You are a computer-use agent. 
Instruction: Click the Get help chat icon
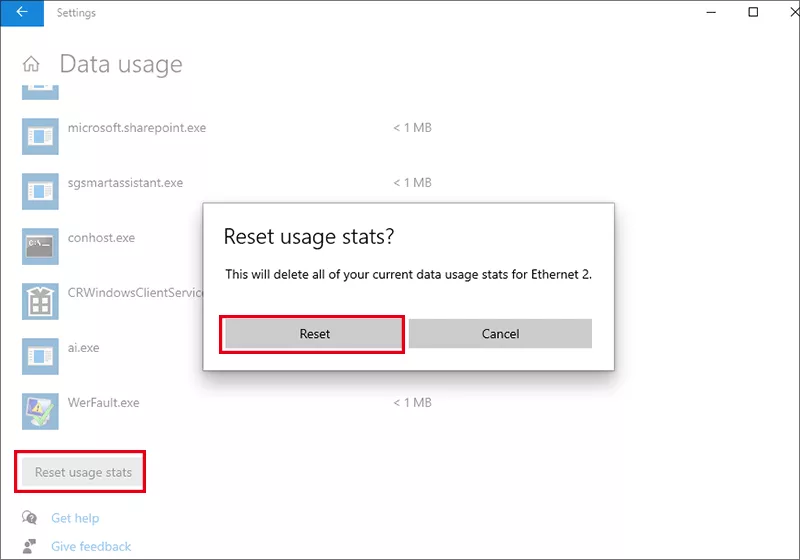tap(30, 518)
